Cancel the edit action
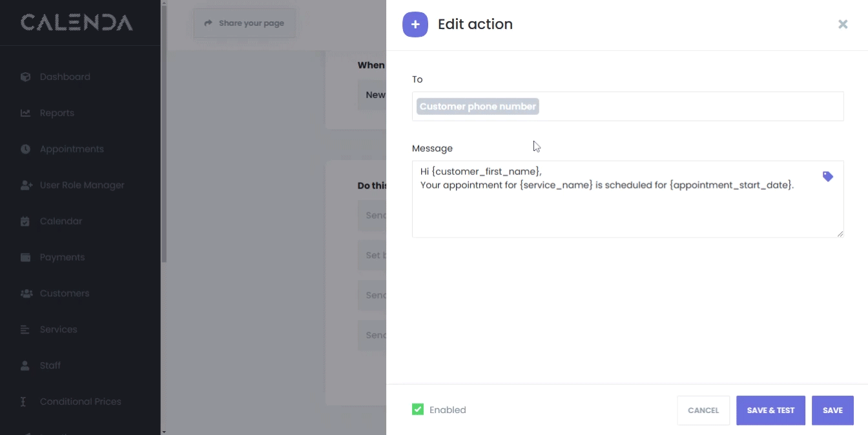The width and height of the screenshot is (868, 435). 703,410
